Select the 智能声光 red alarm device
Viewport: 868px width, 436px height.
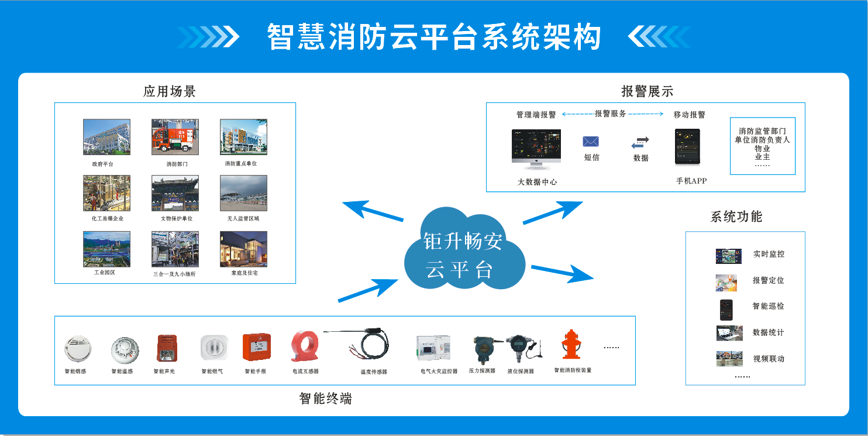pos(167,348)
